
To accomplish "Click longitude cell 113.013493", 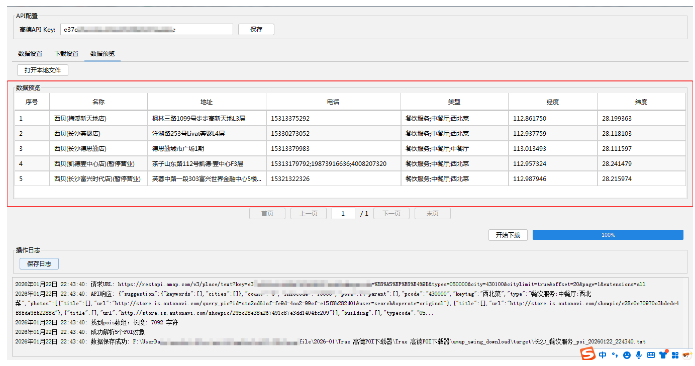I will tap(553, 148).
